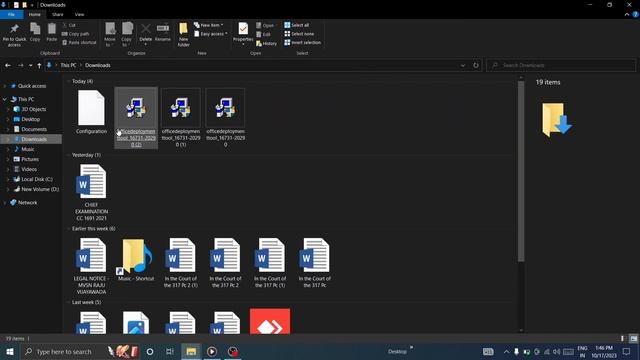This screenshot has width=640, height=360.
Task: Click Select none in ribbon
Action: (299, 34)
